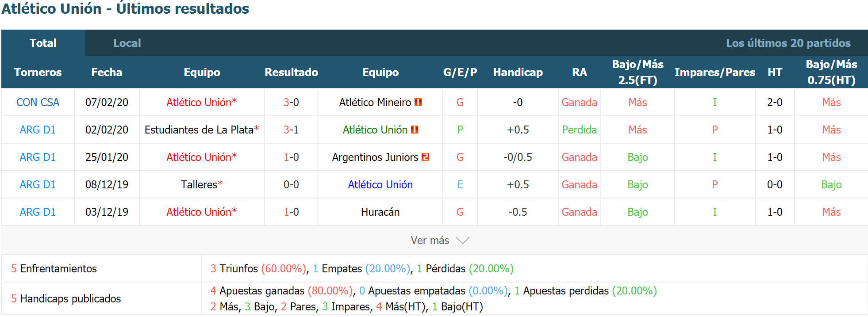Viewport: 868px width, 317px height.
Task: Select the Total tab
Action: pyautogui.click(x=43, y=43)
